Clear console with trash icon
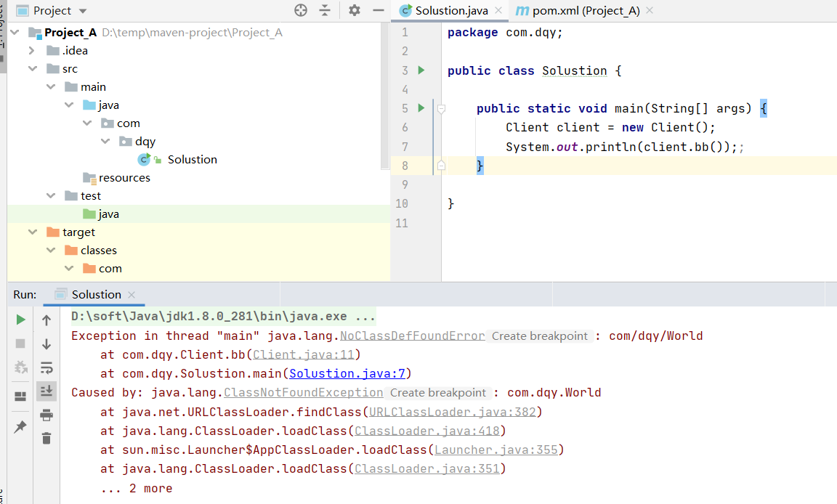Image resolution: width=837 pixels, height=504 pixels. tap(46, 439)
